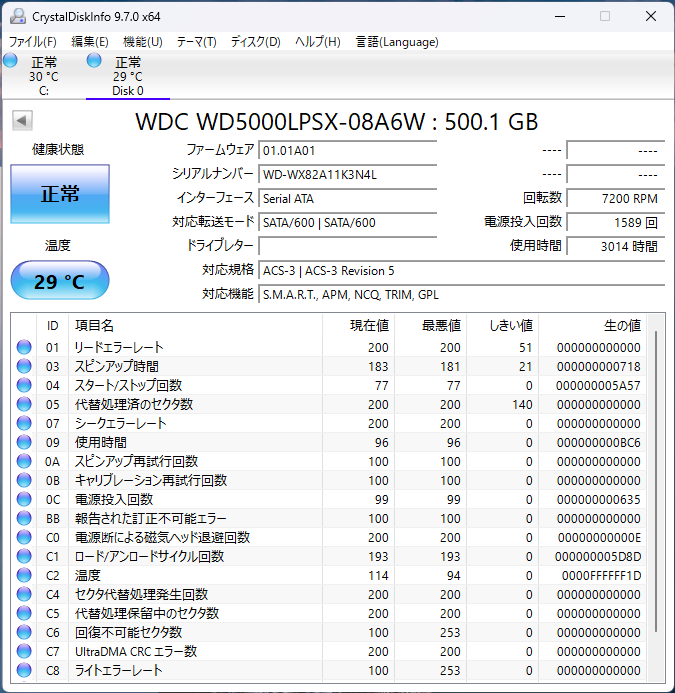Image resolution: width=675 pixels, height=693 pixels.
Task: Click status orb for キャリブレーション再試行回数 row
Action: pyautogui.click(x=24, y=480)
